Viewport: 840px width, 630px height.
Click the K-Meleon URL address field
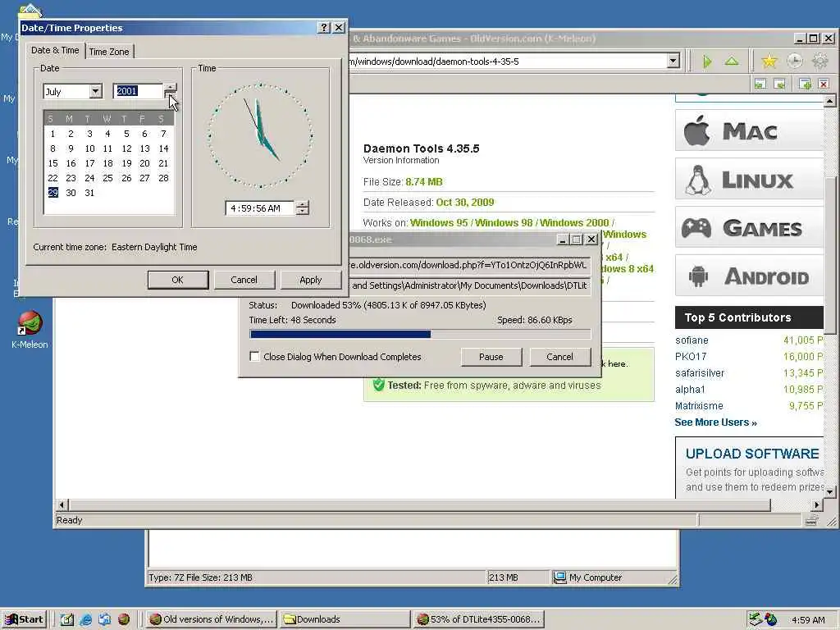tap(507, 62)
